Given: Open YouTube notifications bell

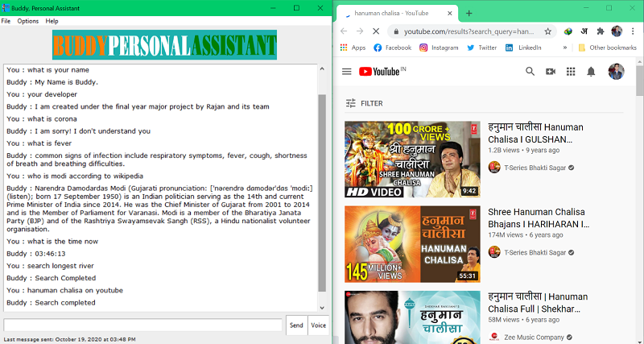Looking at the screenshot, I should tap(591, 72).
